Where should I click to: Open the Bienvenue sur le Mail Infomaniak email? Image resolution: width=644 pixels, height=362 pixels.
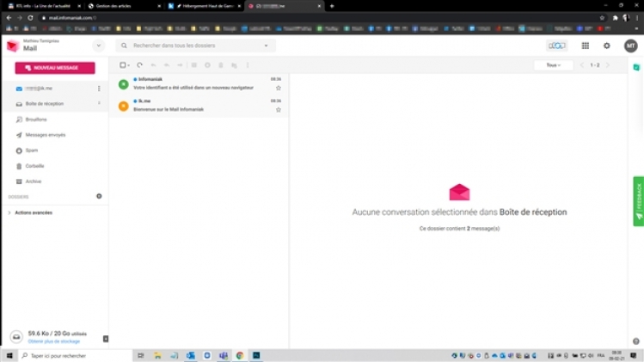pyautogui.click(x=199, y=106)
